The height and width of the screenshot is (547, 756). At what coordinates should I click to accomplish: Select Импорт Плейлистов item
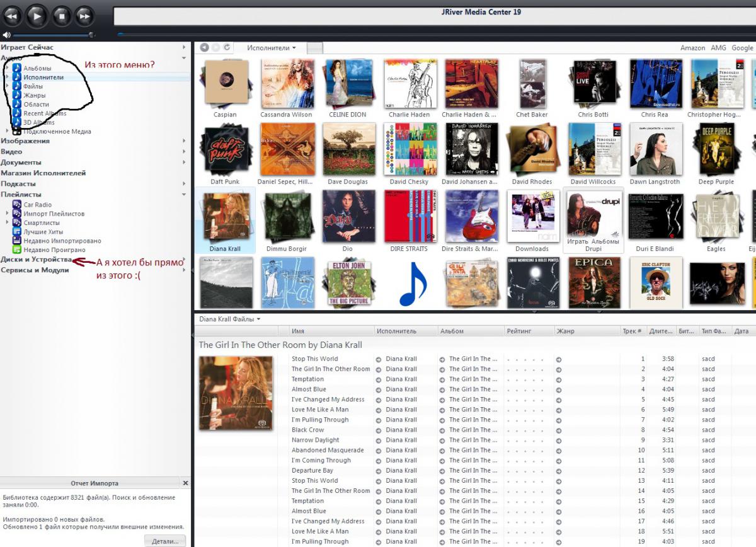pyautogui.click(x=54, y=214)
